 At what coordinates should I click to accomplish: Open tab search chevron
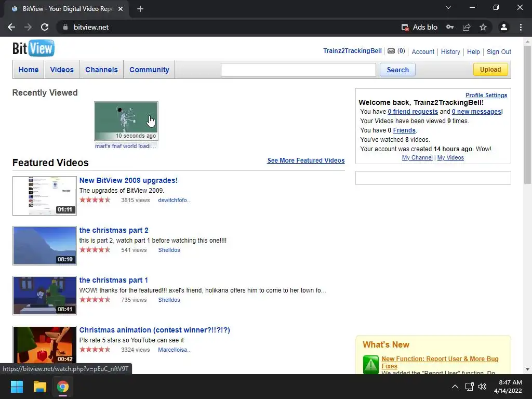pos(448,7)
